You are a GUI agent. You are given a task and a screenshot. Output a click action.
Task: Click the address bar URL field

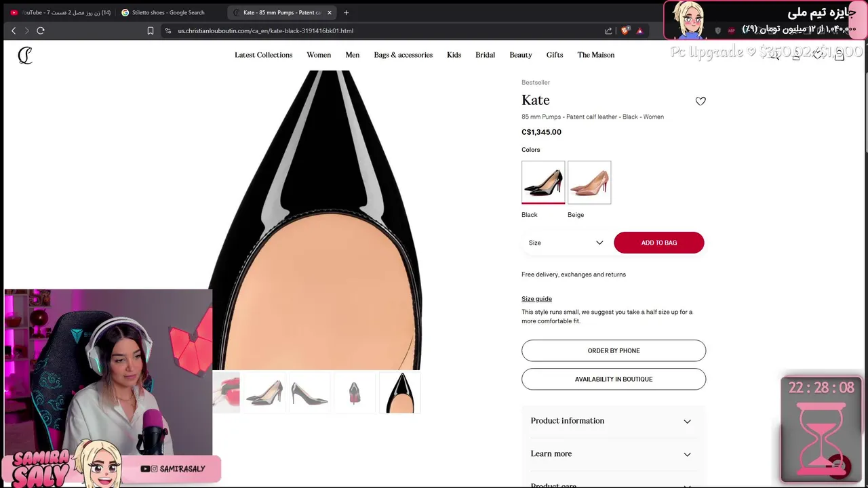pos(387,30)
